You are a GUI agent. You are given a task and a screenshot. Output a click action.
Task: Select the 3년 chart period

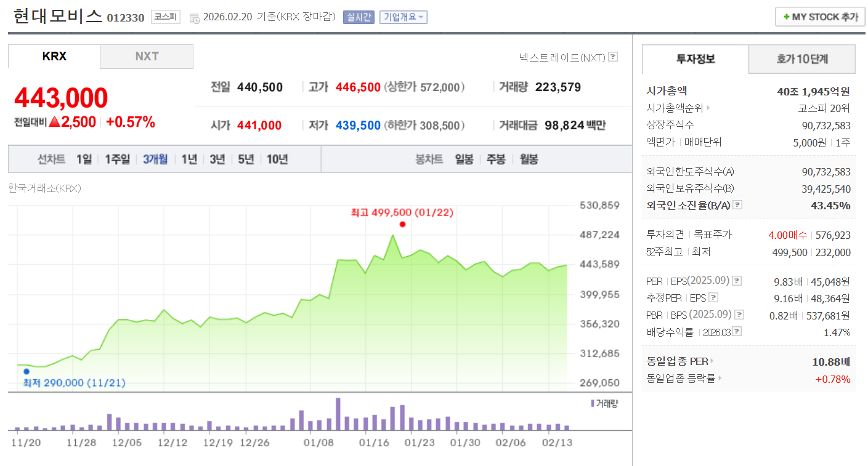217,159
